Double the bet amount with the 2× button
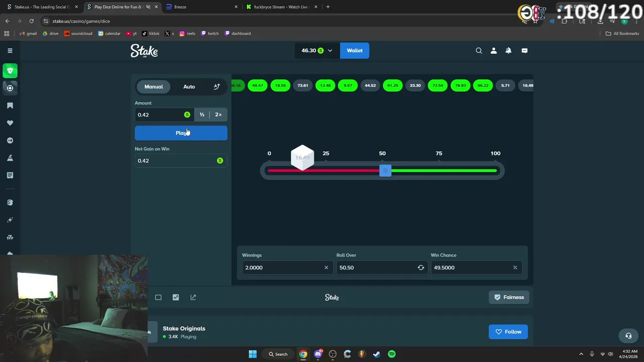644x362 pixels. point(218,115)
